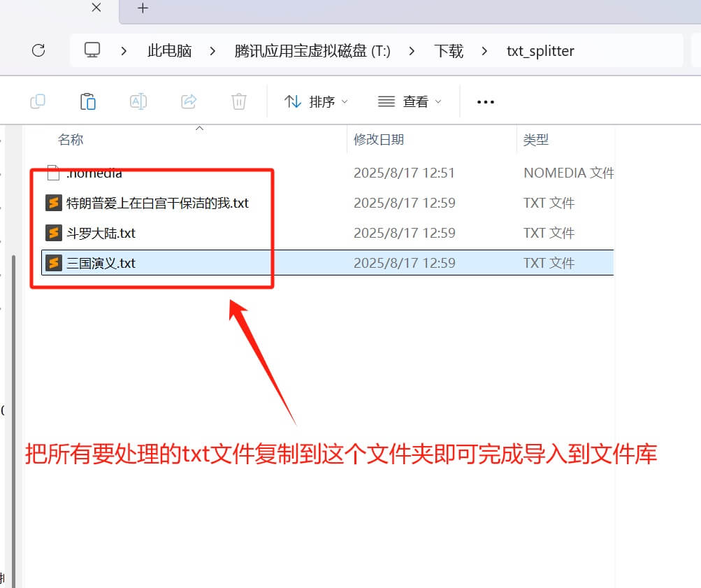Navigate to 腾讯应用宝虚拟磁盘 (T:) in breadcrumb
Viewport: 701px width, 588px height.
(x=312, y=51)
